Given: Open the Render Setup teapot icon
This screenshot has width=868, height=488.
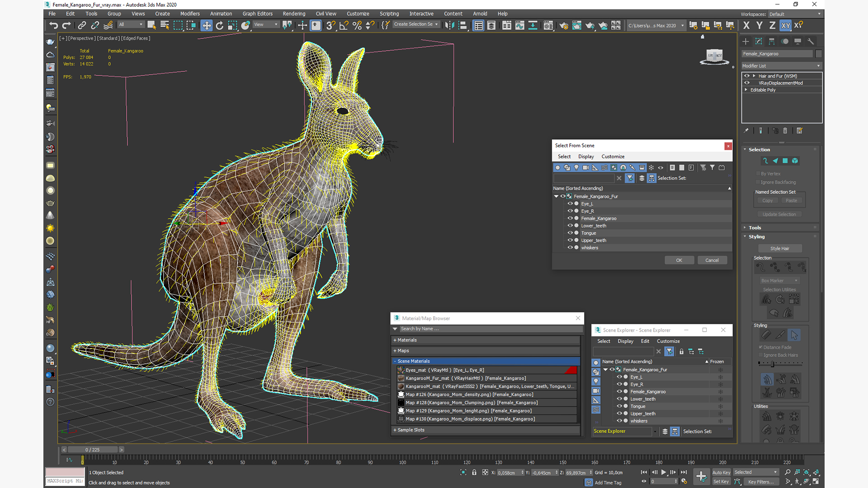Looking at the screenshot, I should tap(563, 26).
